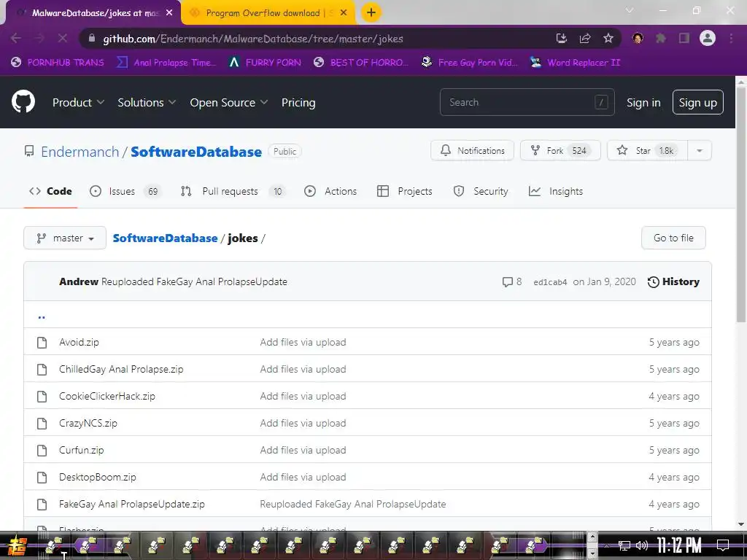Click the Go to file button
Screen dimensions: 747x560
[673, 238]
